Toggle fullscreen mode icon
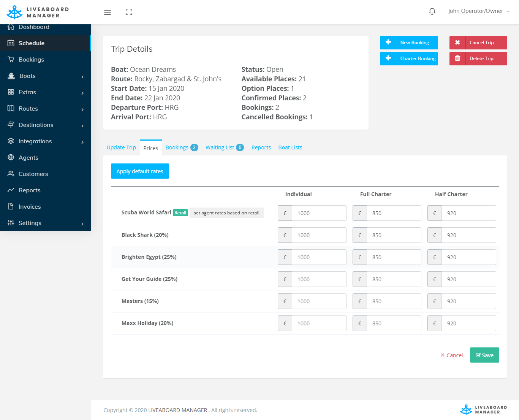 tap(129, 12)
